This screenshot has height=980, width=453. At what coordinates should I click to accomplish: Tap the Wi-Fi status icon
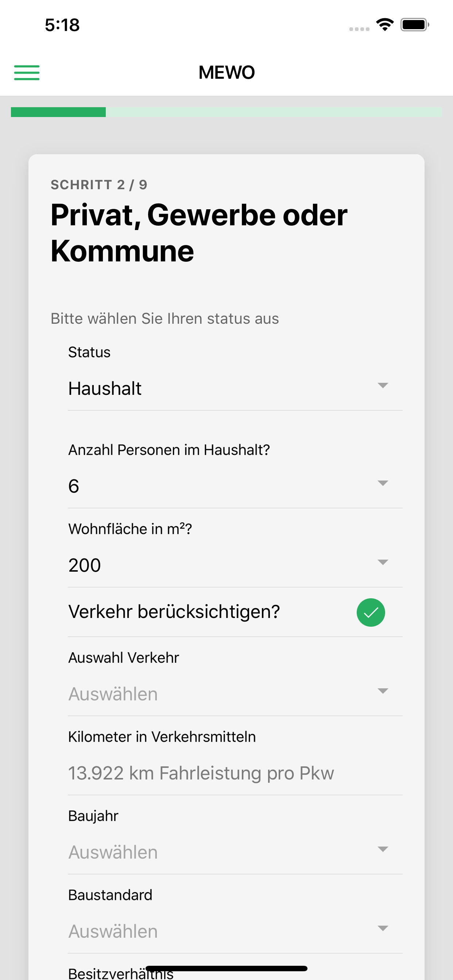click(384, 25)
